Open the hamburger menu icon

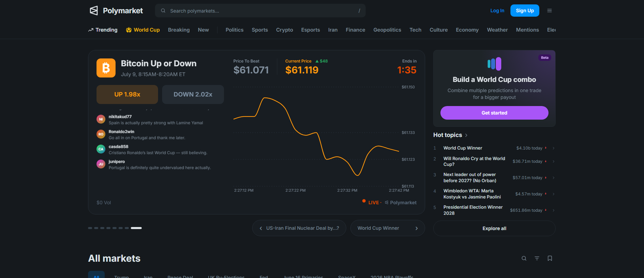[549, 11]
